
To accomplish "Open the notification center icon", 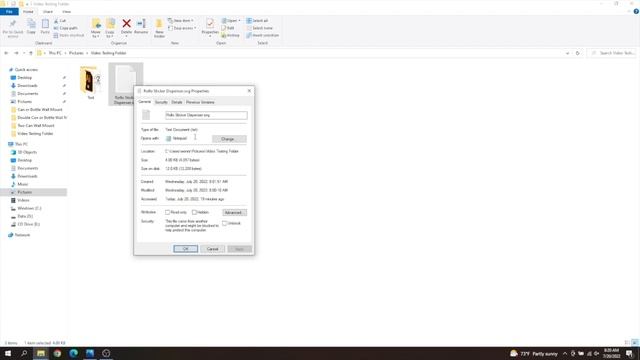I will tap(629, 353).
